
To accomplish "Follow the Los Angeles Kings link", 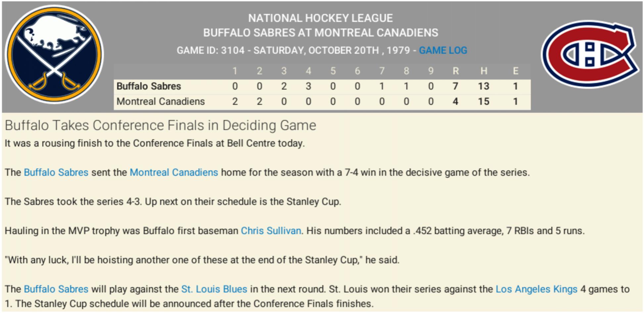I will coord(536,289).
